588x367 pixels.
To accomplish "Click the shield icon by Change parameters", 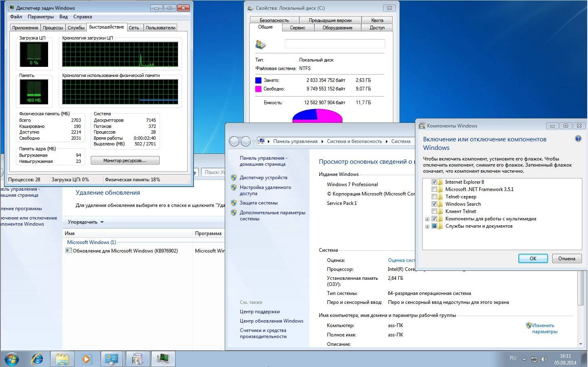I will 529,325.
